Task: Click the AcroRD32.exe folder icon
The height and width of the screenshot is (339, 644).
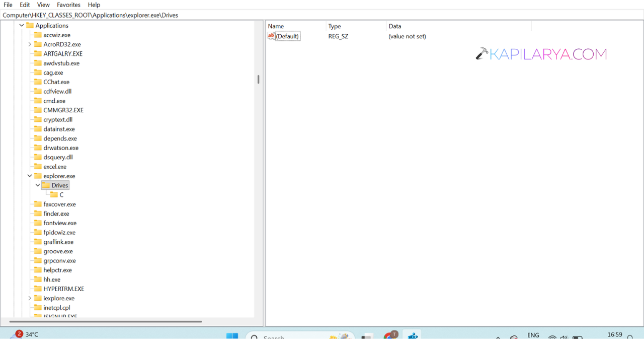Action: (38, 44)
